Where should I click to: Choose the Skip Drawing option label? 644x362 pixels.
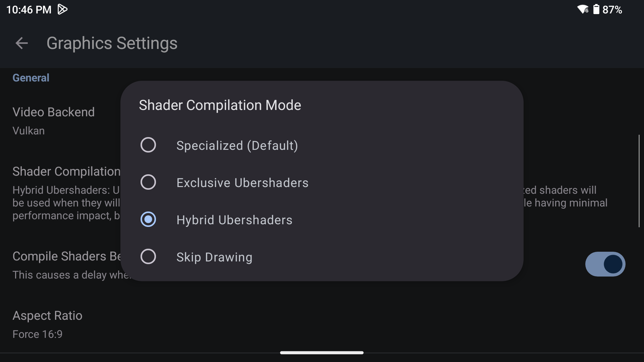[x=214, y=257]
